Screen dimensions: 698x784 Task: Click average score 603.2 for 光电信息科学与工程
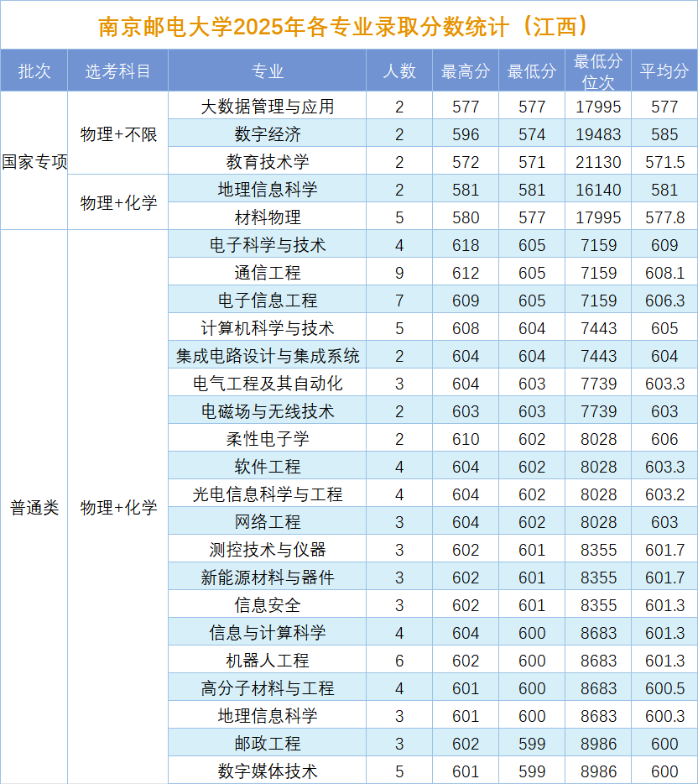[x=664, y=494]
